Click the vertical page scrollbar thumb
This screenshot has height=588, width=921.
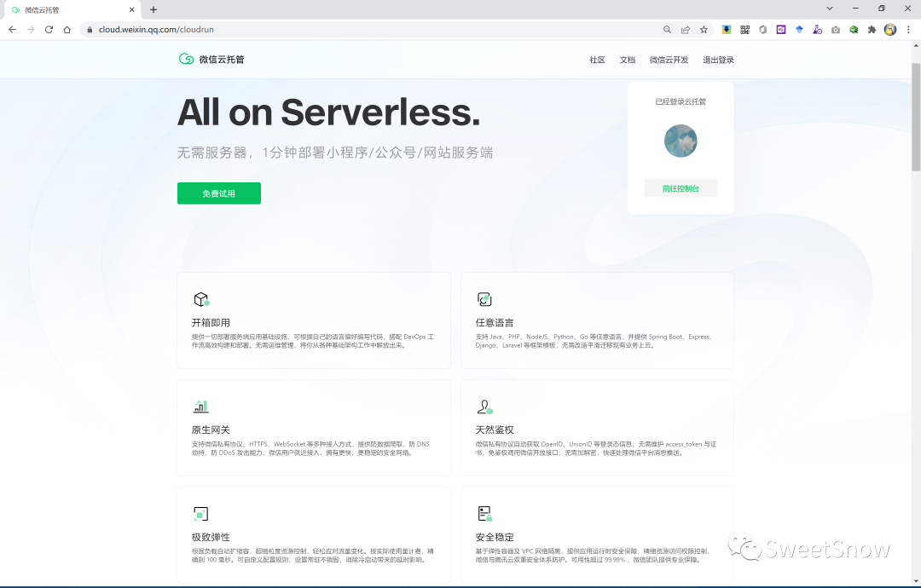click(x=916, y=116)
